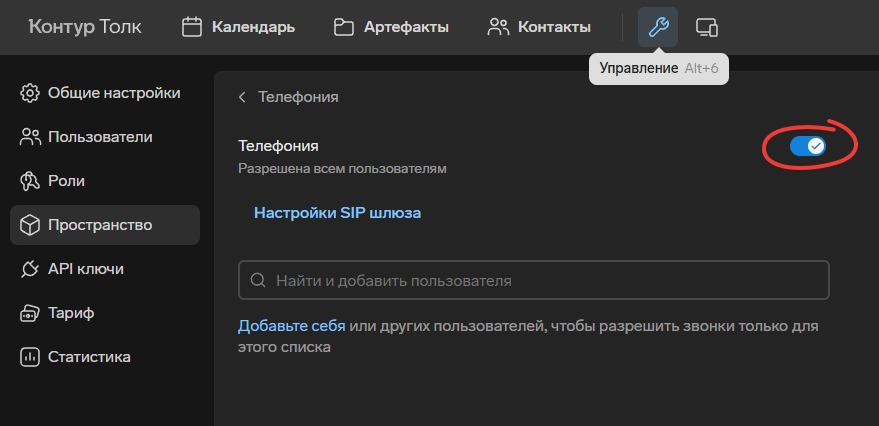This screenshot has width=879, height=426.
Task: Click the Контакты people icon
Action: pyautogui.click(x=498, y=27)
